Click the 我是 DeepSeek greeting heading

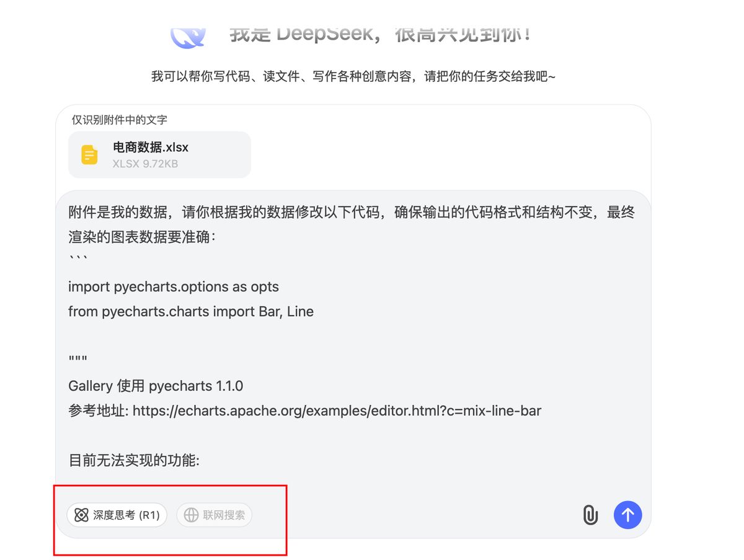[380, 34]
